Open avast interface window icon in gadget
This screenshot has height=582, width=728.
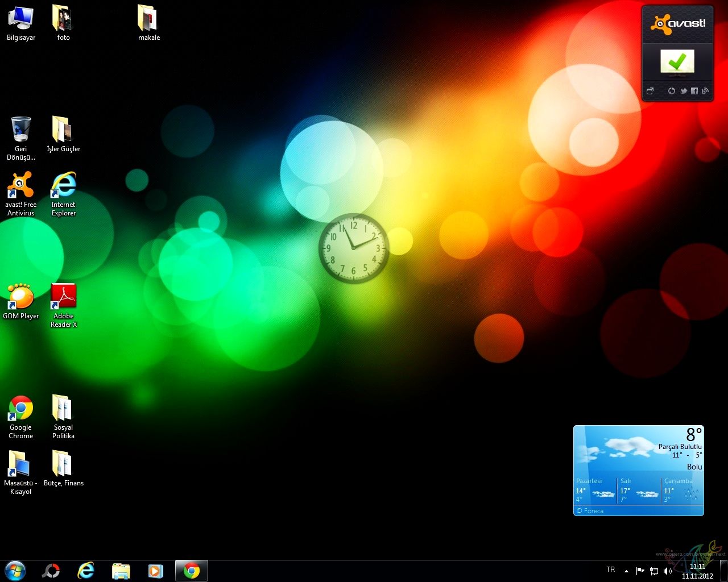(x=650, y=91)
